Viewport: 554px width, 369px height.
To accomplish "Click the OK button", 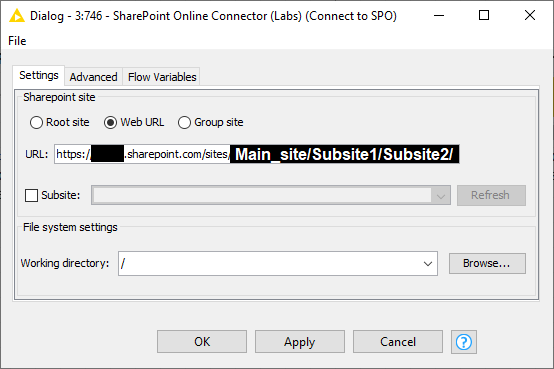I will (x=202, y=341).
